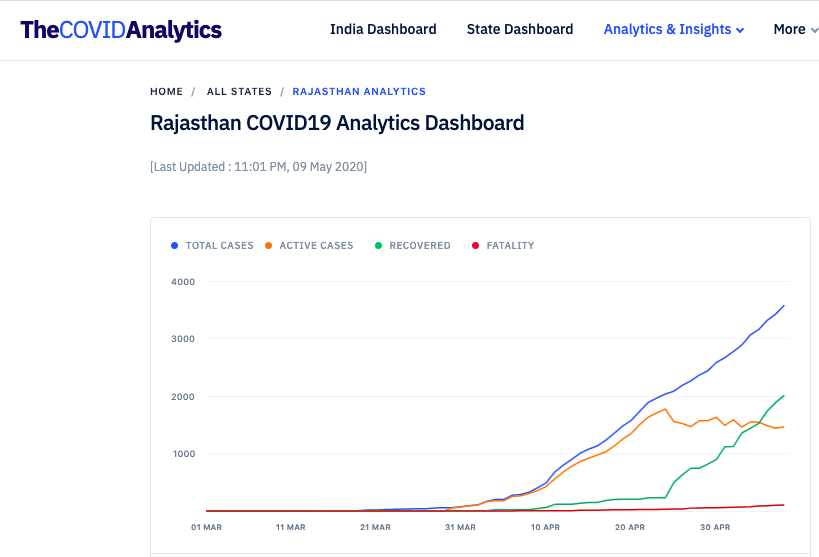
Task: Click the green Recovered legend dot
Action: click(379, 246)
